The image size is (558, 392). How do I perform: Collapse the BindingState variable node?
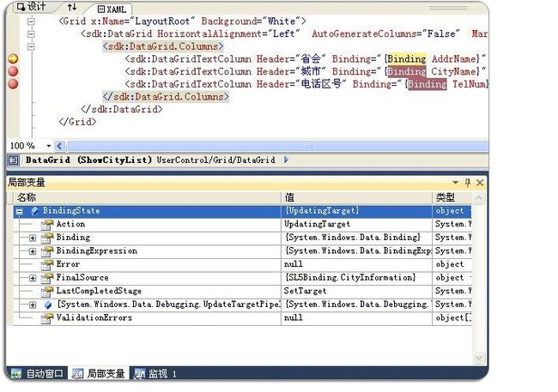point(19,212)
